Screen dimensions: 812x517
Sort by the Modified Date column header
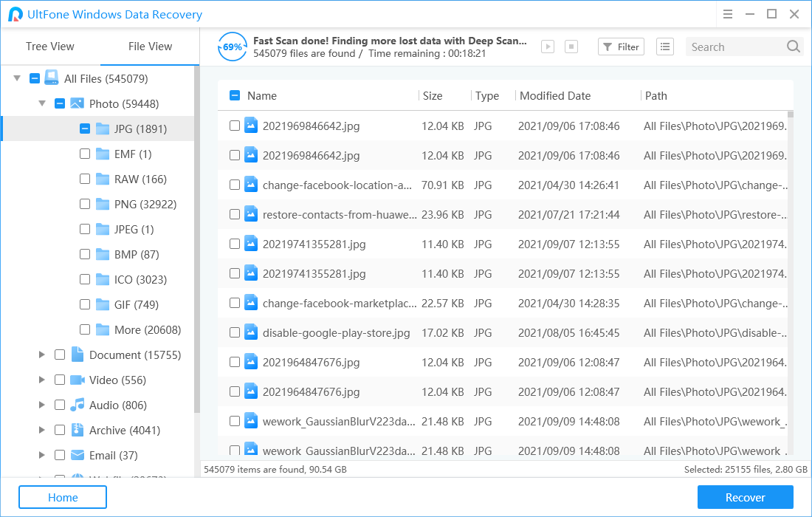[x=555, y=96]
